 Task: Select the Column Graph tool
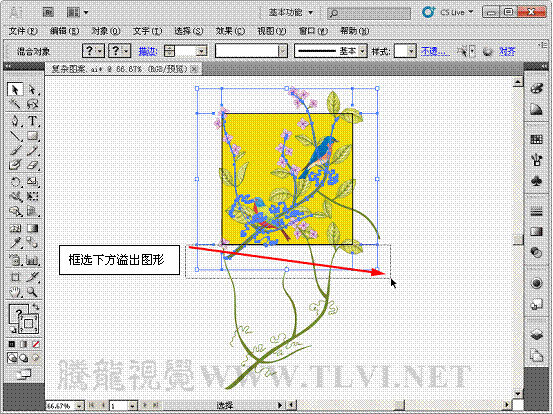(x=32, y=260)
